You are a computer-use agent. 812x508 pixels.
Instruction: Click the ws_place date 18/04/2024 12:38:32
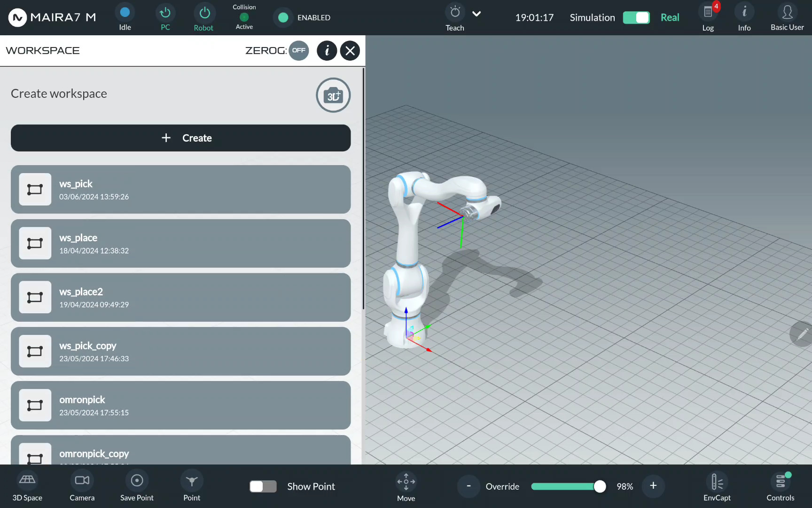[x=94, y=251]
